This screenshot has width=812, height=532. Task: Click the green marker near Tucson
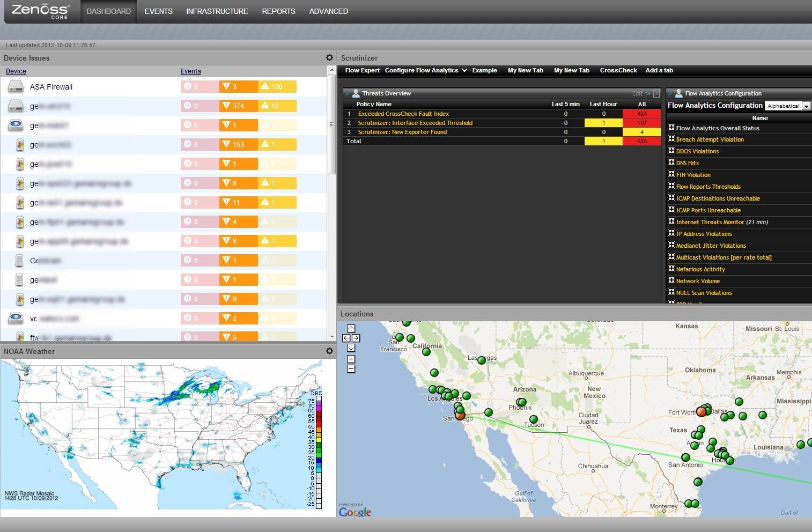[533, 419]
